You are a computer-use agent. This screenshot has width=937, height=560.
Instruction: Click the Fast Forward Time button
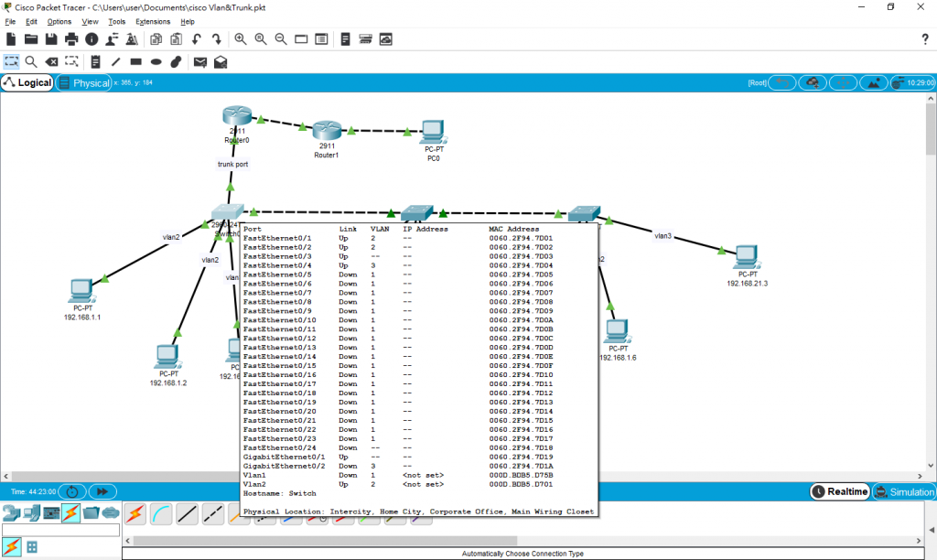click(x=102, y=491)
